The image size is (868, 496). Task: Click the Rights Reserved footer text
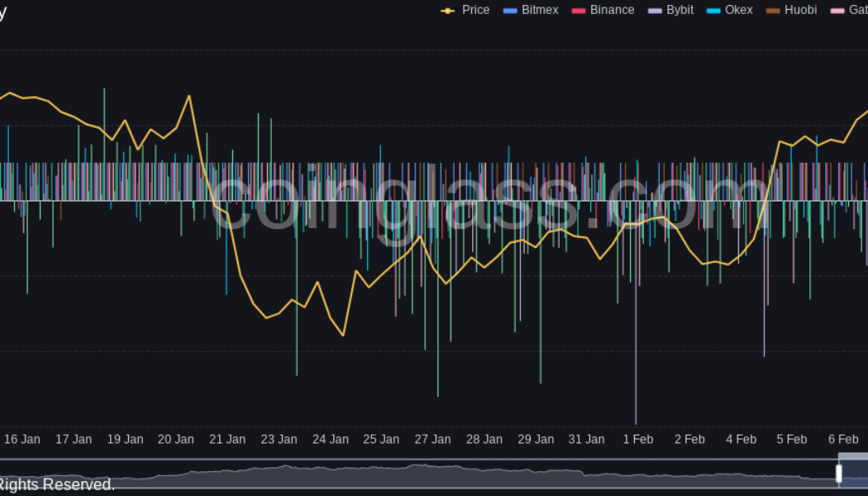point(56,484)
